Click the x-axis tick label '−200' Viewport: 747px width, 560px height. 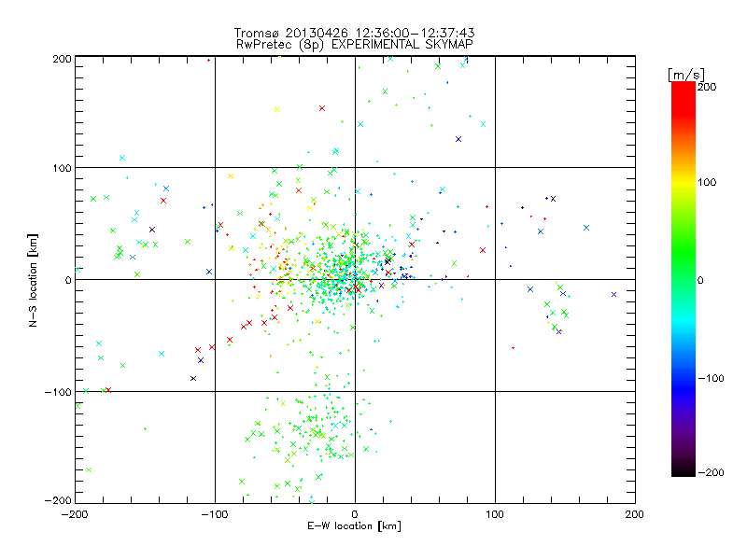pos(75,514)
